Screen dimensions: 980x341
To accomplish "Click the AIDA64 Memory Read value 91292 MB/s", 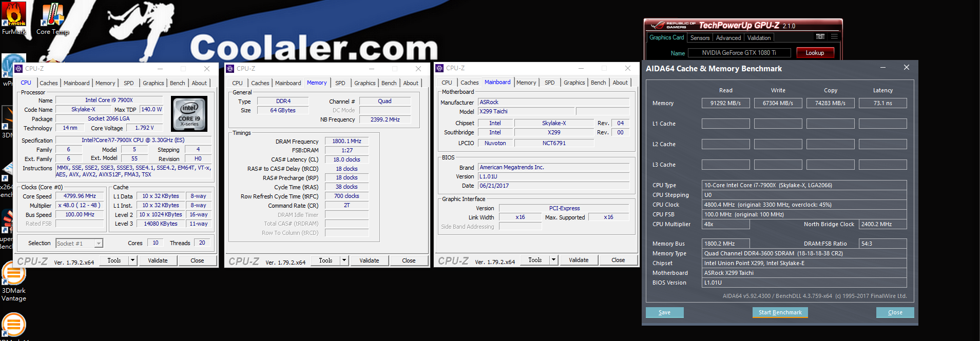I will click(725, 103).
